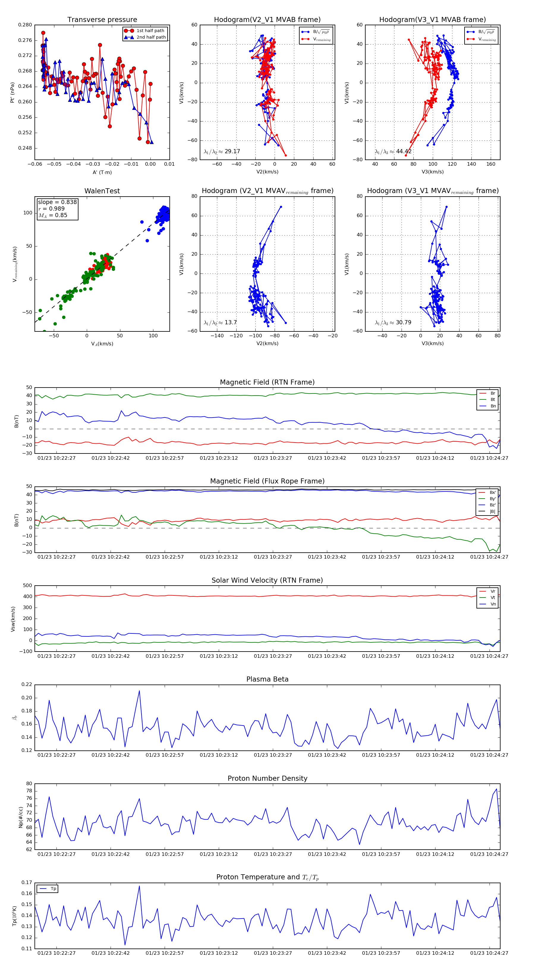The image size is (535, 980).
Task: Select the "Bz'" legend entry
Action: pos(488,505)
